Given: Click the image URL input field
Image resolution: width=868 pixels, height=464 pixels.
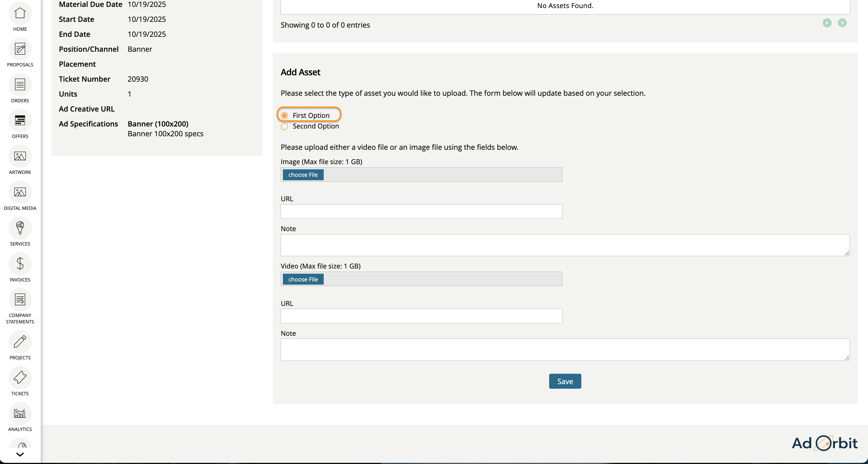Looking at the screenshot, I should point(421,212).
